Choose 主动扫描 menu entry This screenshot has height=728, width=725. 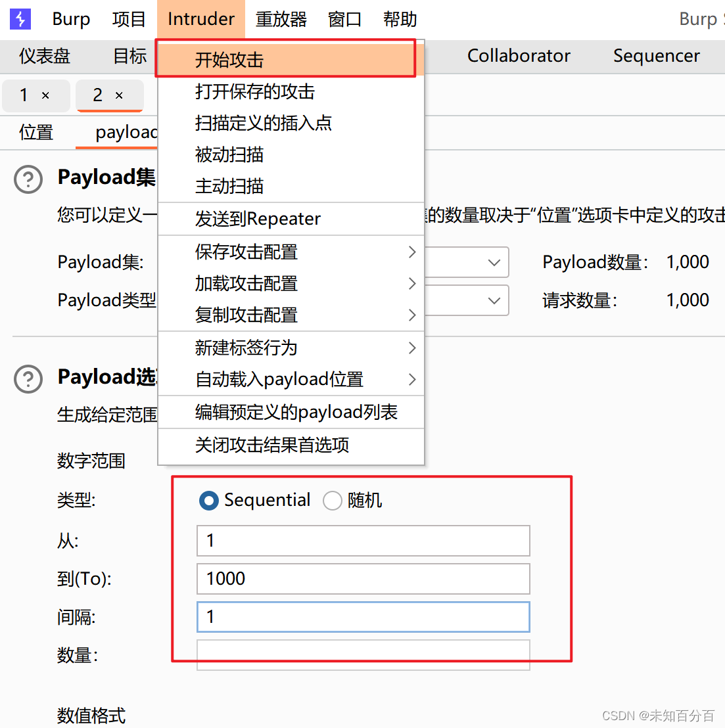[x=291, y=186]
